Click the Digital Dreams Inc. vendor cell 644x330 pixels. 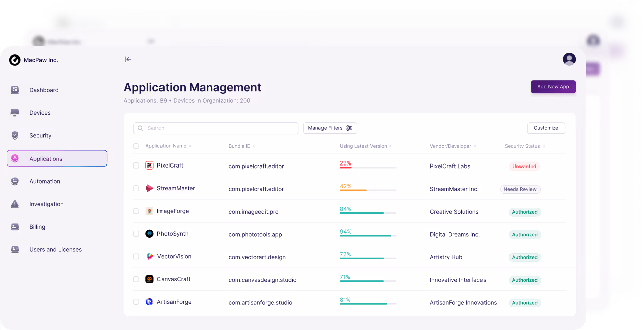[x=455, y=234]
